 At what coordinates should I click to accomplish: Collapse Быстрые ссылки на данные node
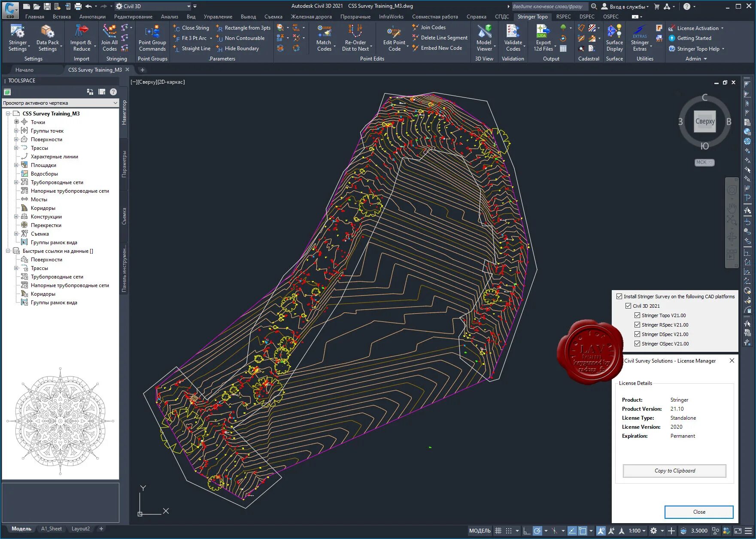pyautogui.click(x=8, y=251)
